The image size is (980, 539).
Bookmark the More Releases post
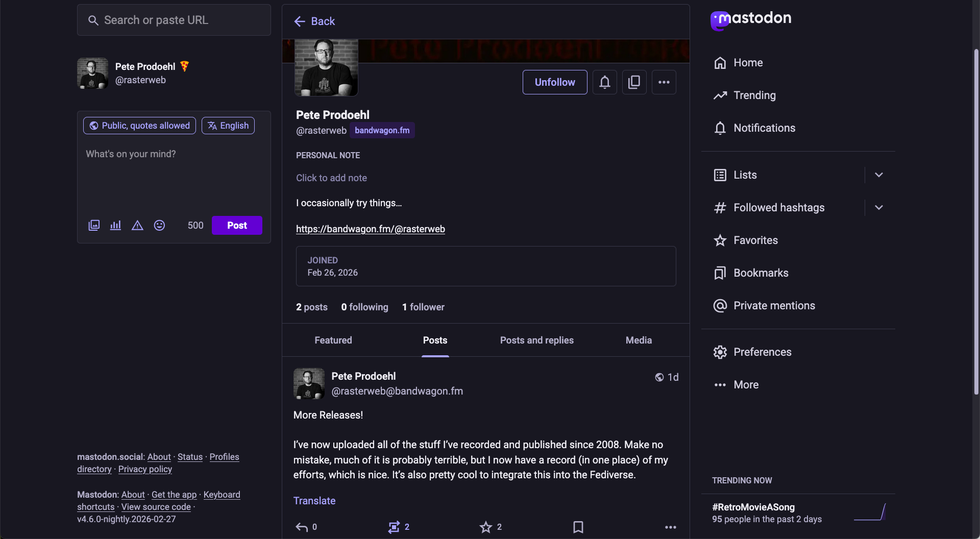578,527
